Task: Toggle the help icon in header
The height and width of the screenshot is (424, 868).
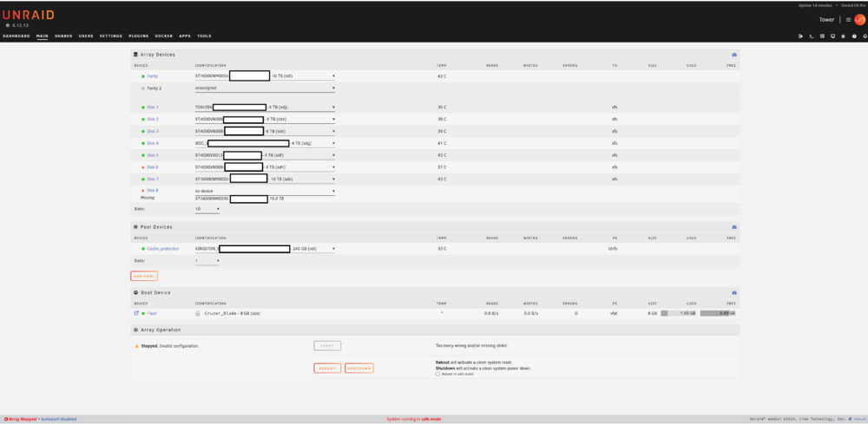Action: 854,36
